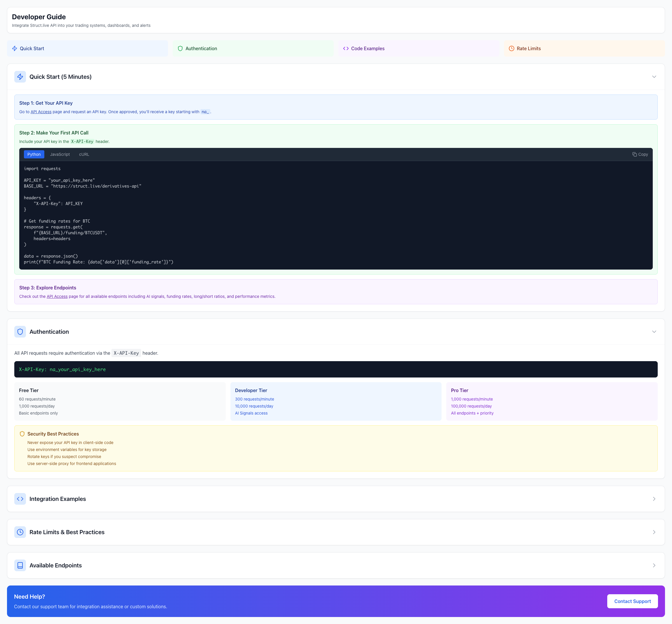Viewport: 672px width, 624px height.
Task: Jump to Code Examples navigation card
Action: 367,49
